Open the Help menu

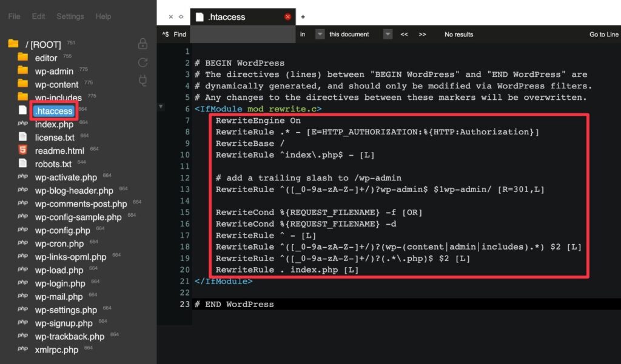(103, 16)
